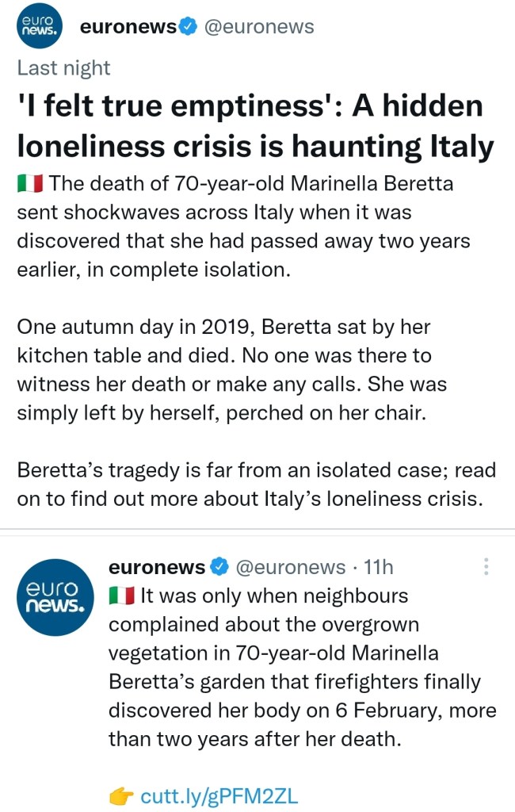Open euronews profile from the header name
Image resolution: width=515 pixels, height=812 pixels.
128,27
